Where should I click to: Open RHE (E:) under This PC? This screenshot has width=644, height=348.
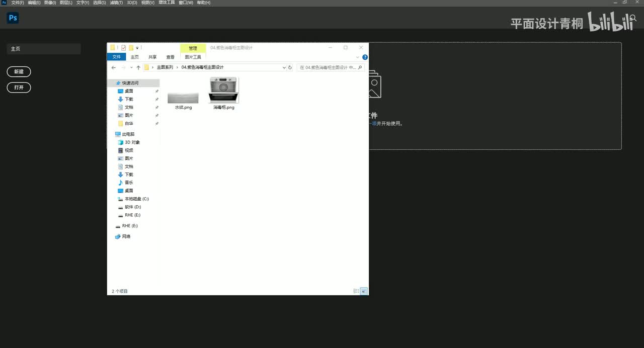(x=132, y=215)
